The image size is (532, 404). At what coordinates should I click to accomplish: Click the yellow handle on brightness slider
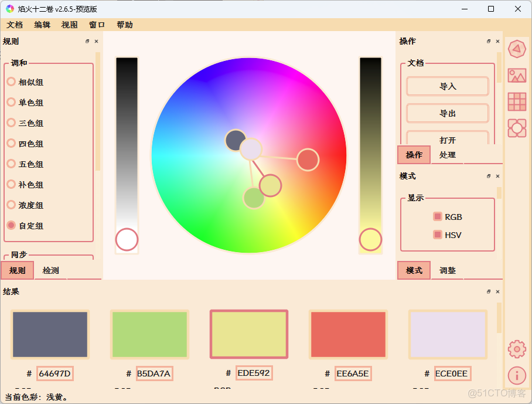point(370,239)
